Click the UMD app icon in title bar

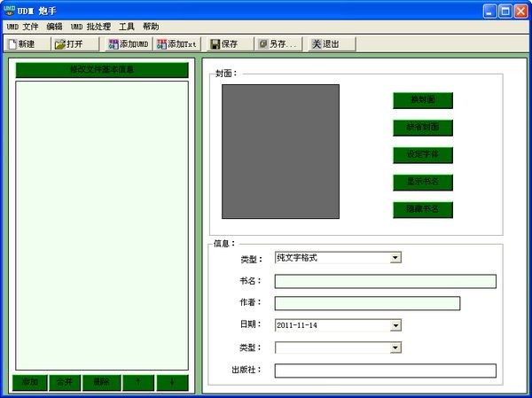[9, 11]
